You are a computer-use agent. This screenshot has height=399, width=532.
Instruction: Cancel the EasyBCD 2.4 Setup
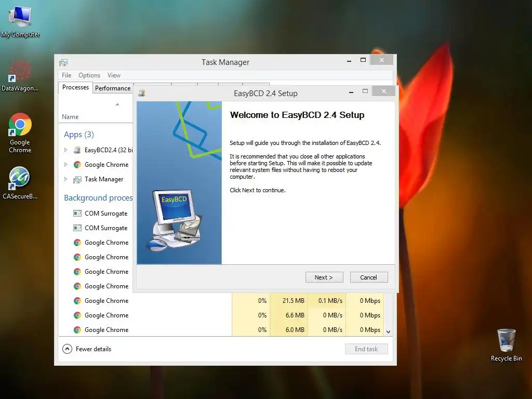coord(369,277)
